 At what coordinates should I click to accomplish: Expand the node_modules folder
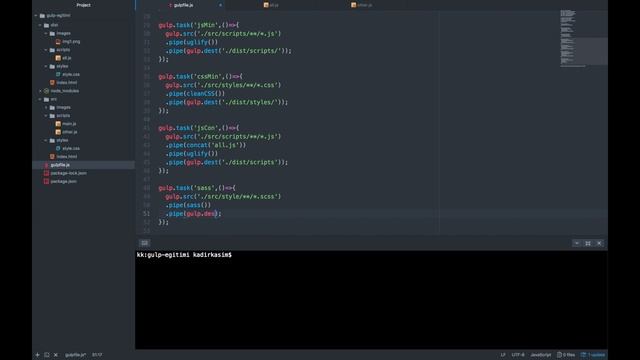point(40,91)
